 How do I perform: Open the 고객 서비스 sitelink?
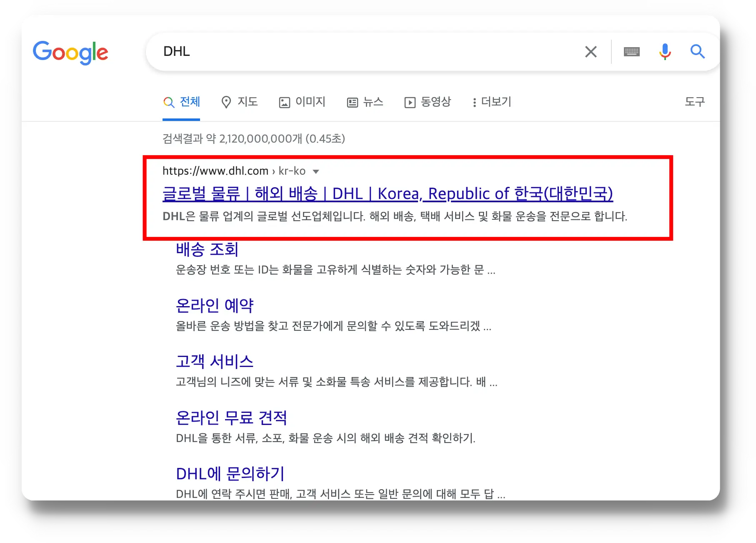[215, 362]
